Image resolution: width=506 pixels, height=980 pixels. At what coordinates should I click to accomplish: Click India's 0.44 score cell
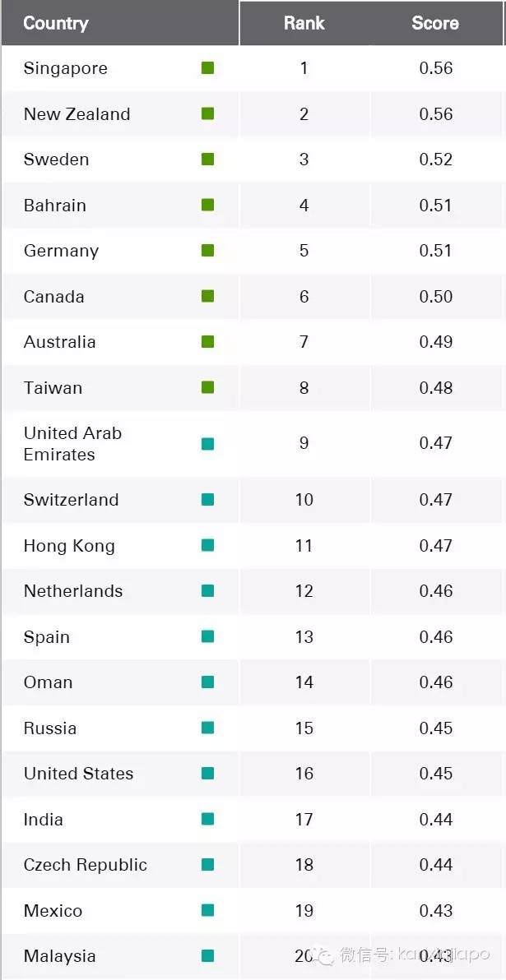[436, 820]
